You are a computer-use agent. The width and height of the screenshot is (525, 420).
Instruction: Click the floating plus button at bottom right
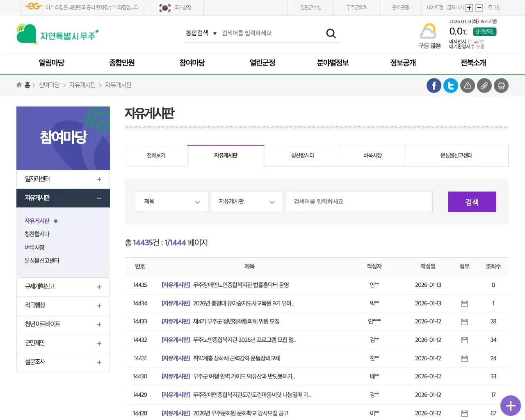(510, 406)
